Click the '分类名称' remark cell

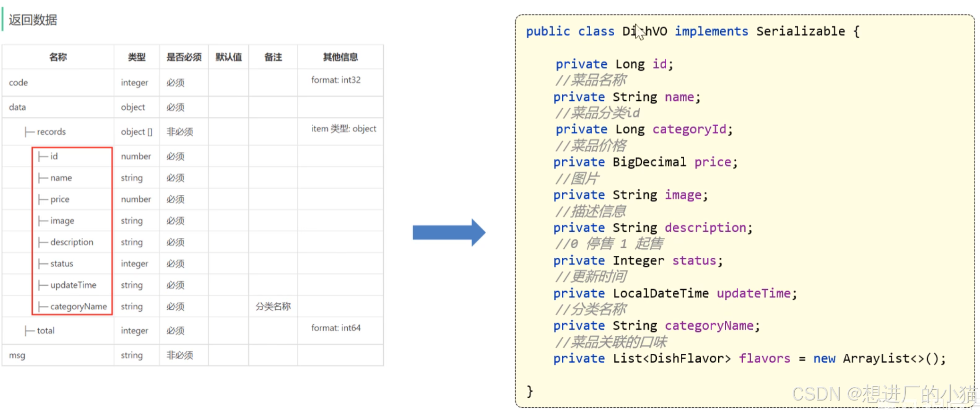point(273,306)
